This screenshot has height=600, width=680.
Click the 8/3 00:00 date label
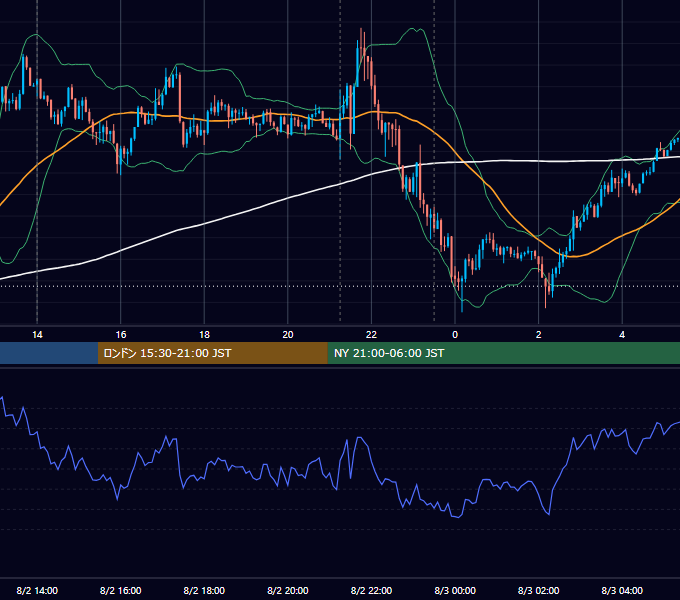pyautogui.click(x=455, y=590)
